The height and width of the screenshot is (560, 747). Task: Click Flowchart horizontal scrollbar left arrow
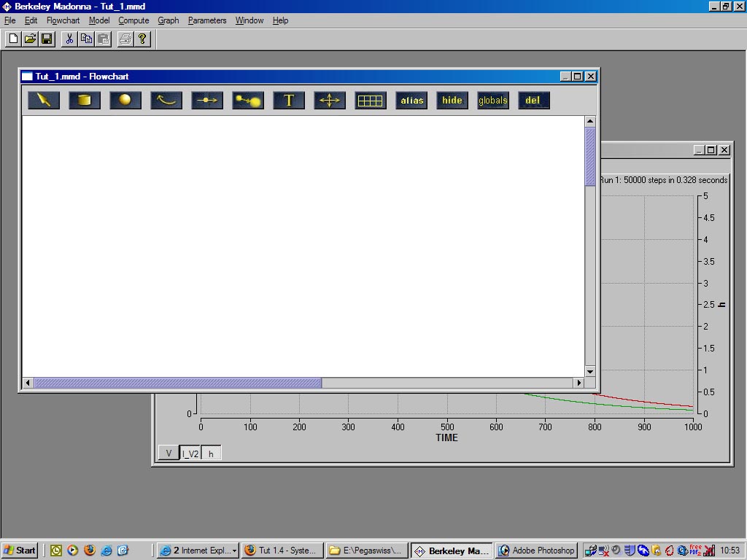coord(28,382)
